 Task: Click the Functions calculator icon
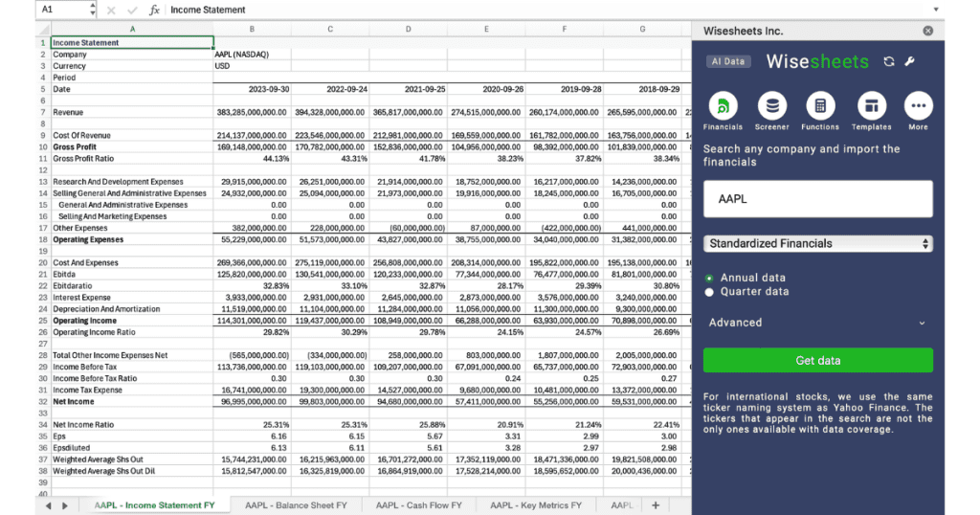(x=820, y=105)
